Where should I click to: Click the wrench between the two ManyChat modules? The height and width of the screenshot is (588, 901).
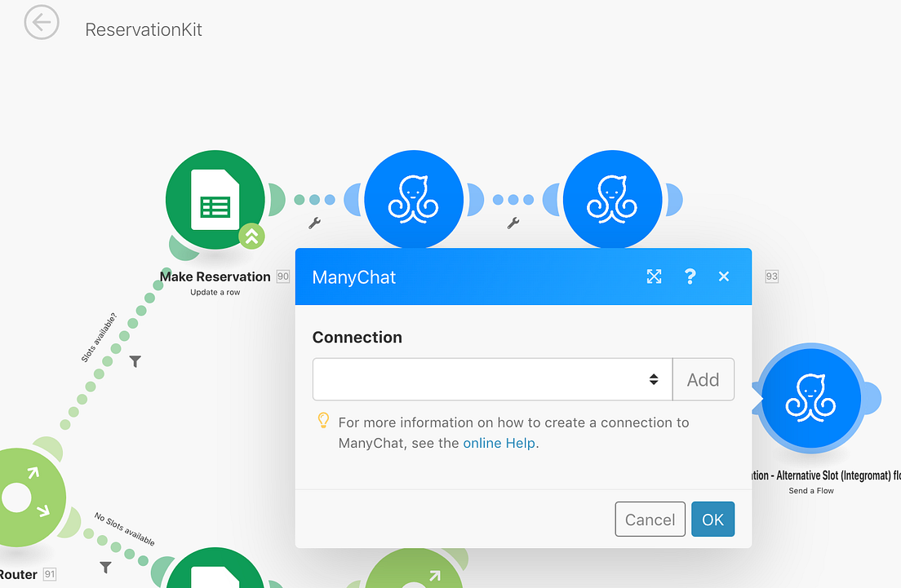(513, 223)
